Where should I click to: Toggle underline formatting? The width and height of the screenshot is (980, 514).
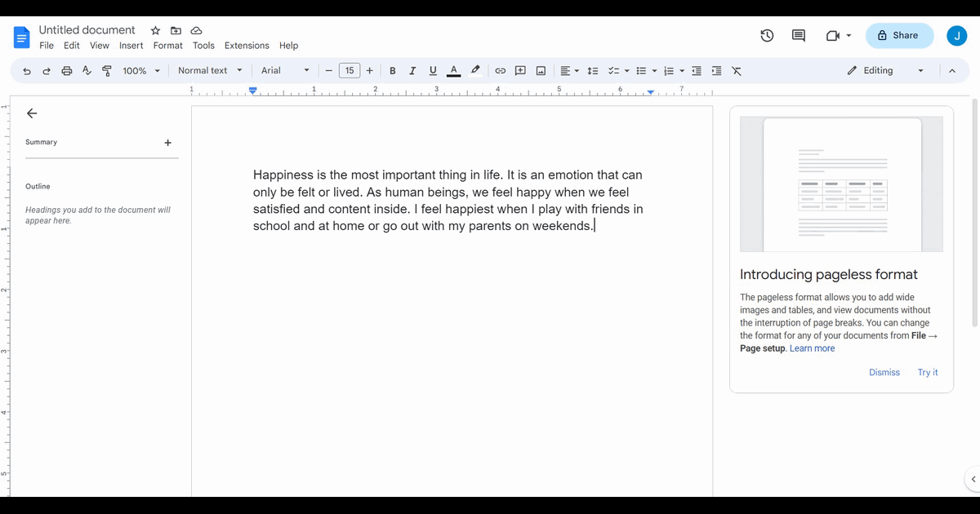pyautogui.click(x=433, y=71)
